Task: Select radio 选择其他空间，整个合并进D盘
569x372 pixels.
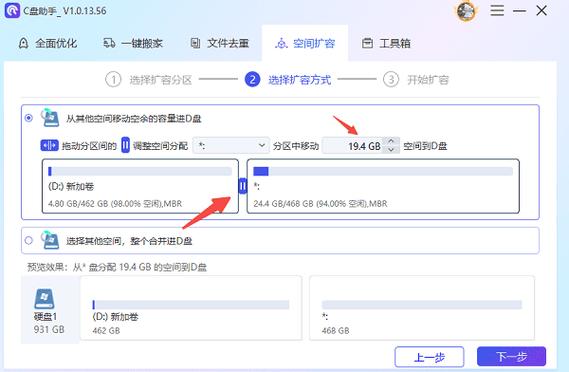Action: [29, 240]
